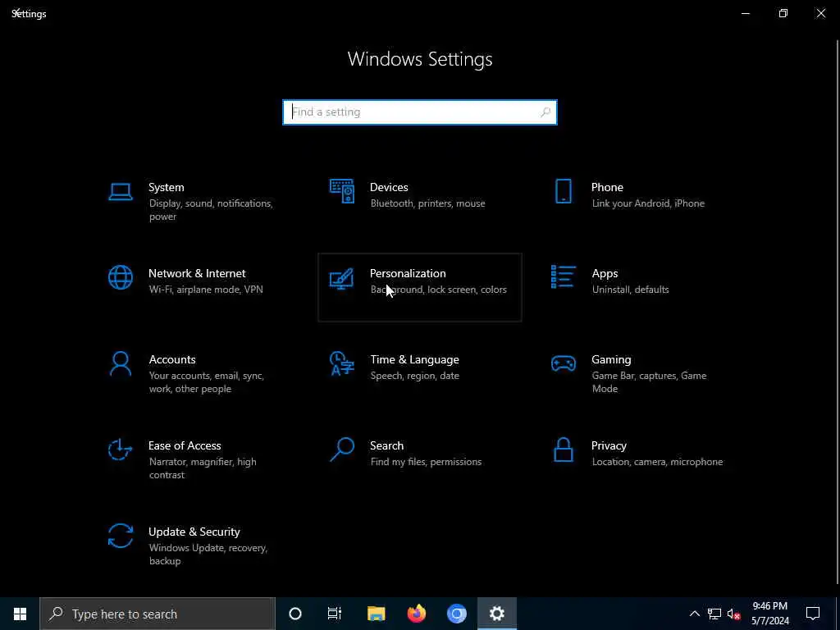The width and height of the screenshot is (840, 630).
Task: Open Task View on the taskbar
Action: (335, 614)
